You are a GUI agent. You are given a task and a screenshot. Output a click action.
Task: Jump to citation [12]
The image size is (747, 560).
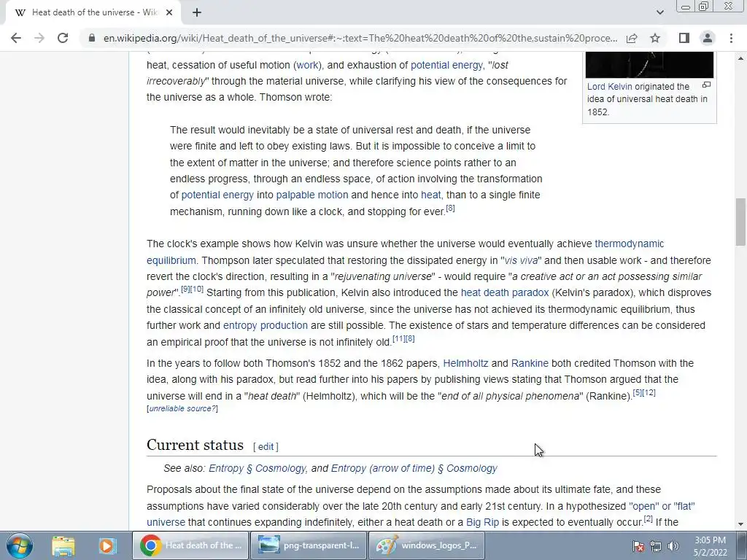tap(649, 393)
